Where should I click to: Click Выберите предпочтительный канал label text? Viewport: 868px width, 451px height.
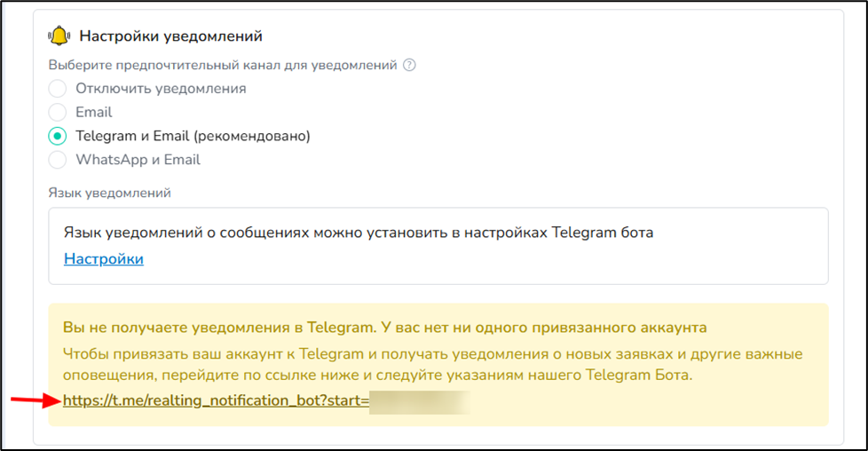[x=223, y=65]
